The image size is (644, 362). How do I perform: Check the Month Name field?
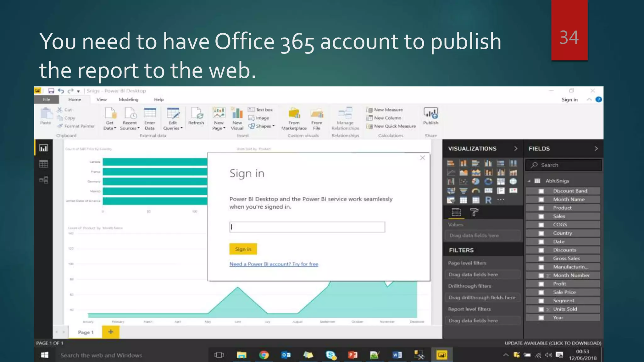pyautogui.click(x=541, y=199)
